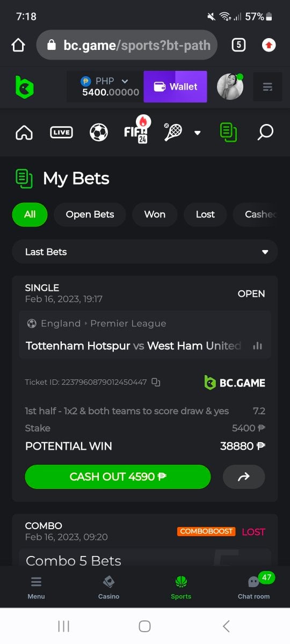Expand the PHP currency selector

point(105,86)
